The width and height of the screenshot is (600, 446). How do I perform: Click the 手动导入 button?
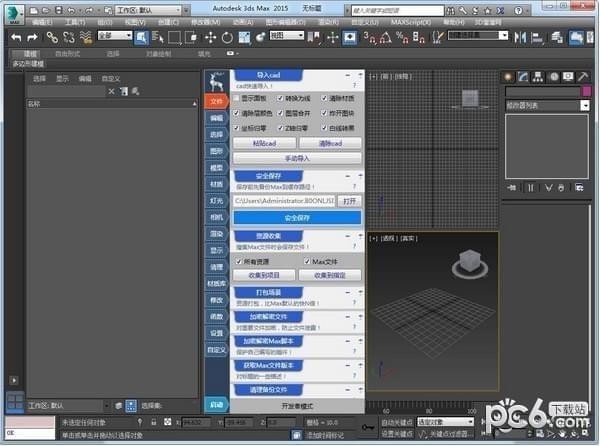[297, 157]
